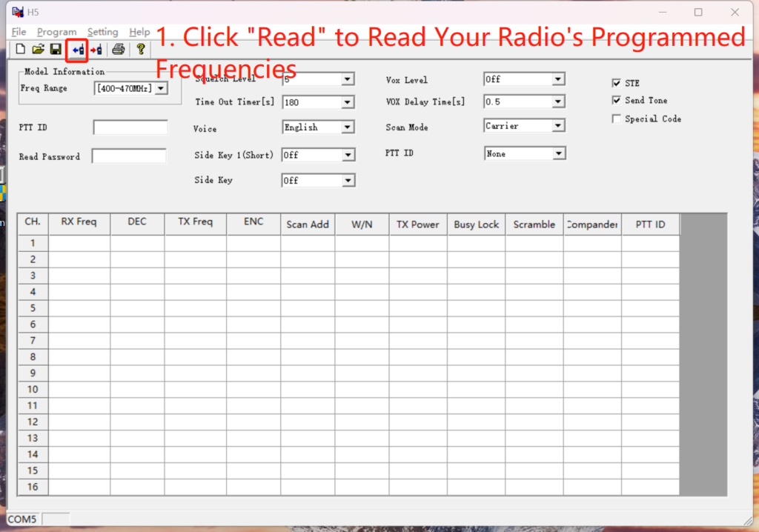Viewport: 759px width, 532px height.
Task: Click the PTT ID column header
Action: coord(650,224)
